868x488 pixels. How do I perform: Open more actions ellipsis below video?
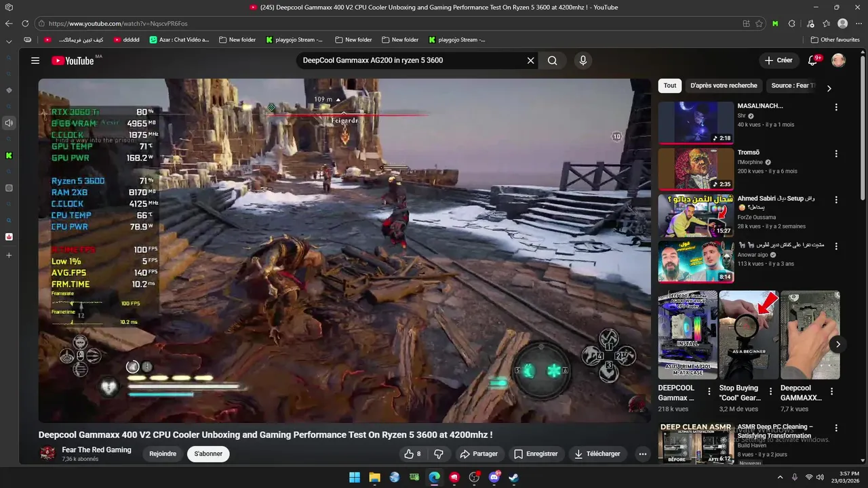[642, 454]
